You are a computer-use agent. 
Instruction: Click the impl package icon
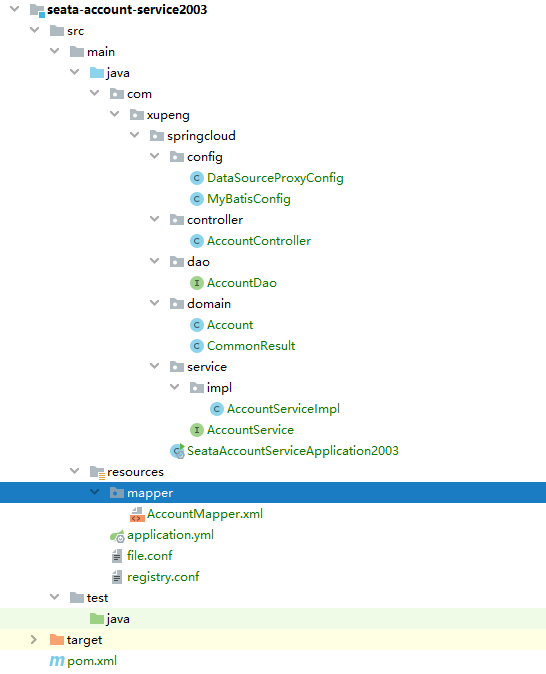pos(197,388)
